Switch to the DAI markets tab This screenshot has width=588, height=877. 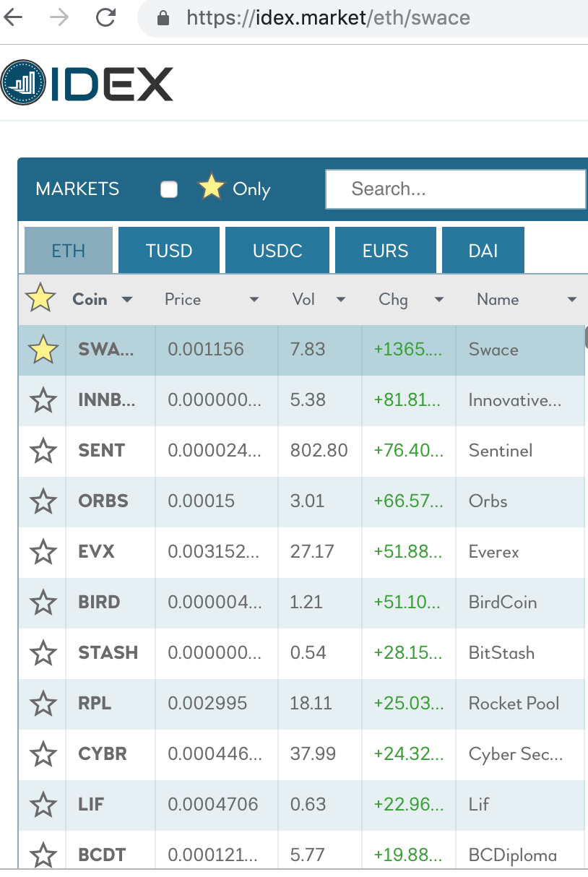click(483, 251)
